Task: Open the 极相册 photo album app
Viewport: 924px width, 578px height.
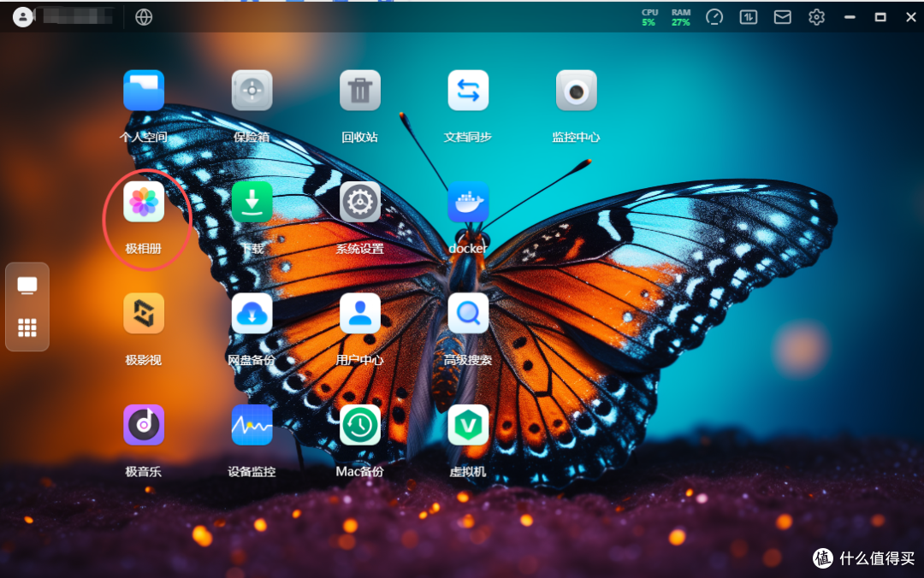Action: click(x=144, y=202)
